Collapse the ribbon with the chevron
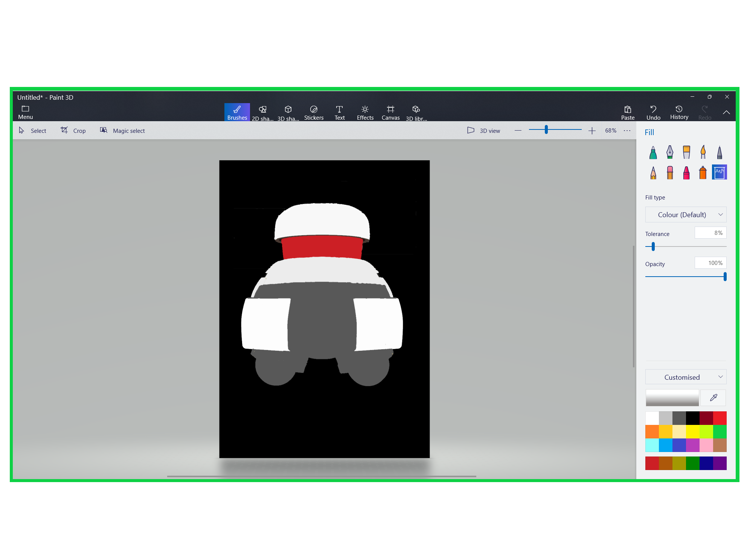The height and width of the screenshot is (560, 747). [727, 112]
